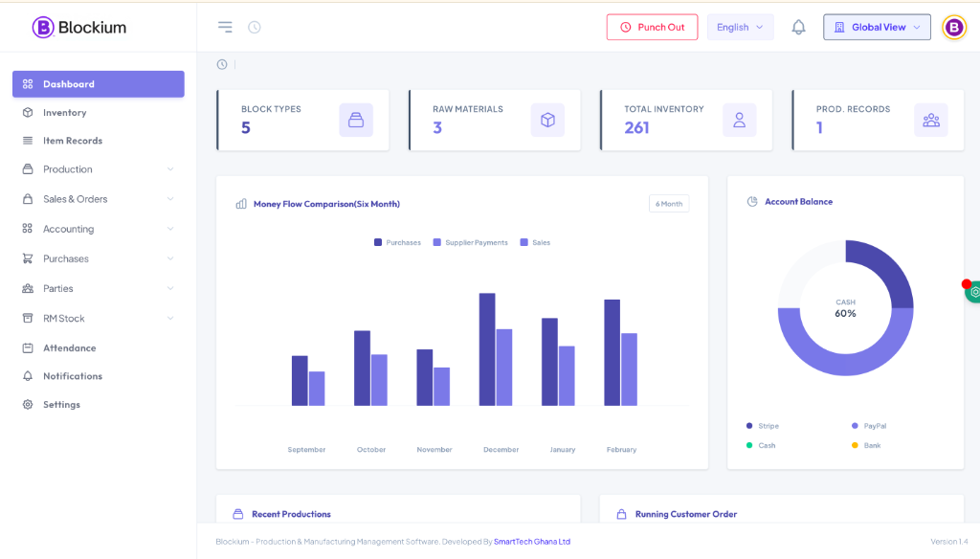Click the Running Customer Order lock icon
The width and height of the screenshot is (980, 559).
pyautogui.click(x=621, y=514)
